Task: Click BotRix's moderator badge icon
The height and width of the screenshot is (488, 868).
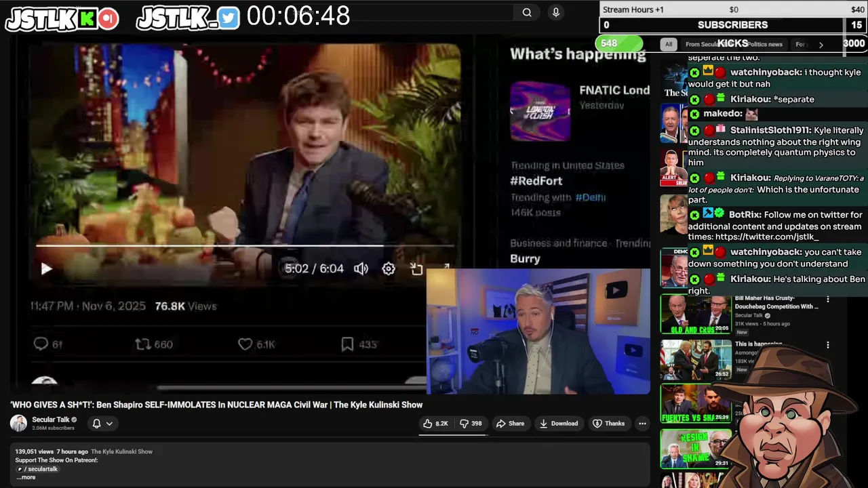Action: [707, 214]
